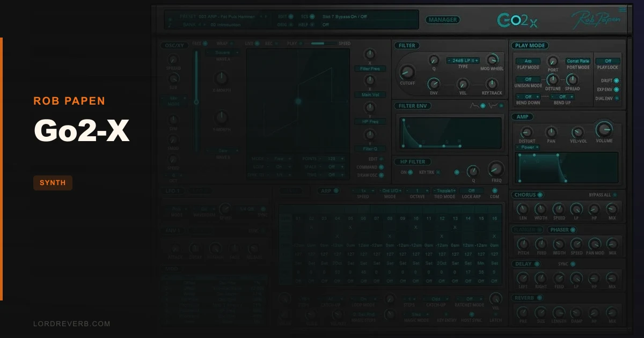Open the preset MANAGER
Viewport: 644px width, 338px height.
pos(443,20)
